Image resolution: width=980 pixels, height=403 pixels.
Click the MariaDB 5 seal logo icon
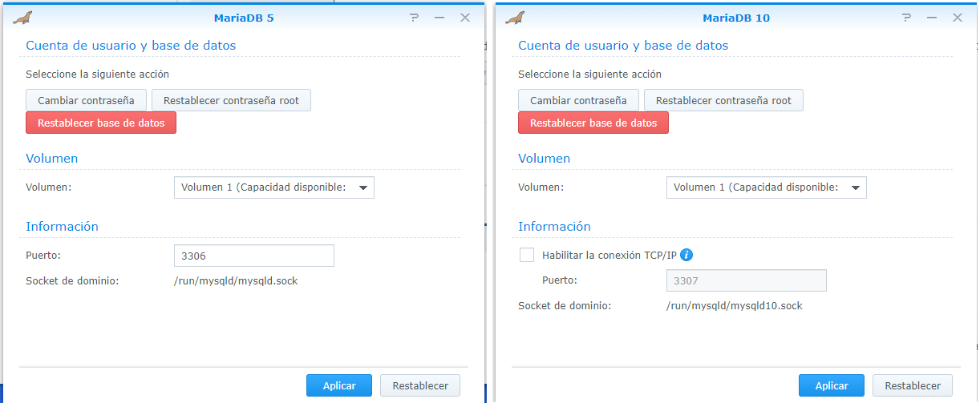(23, 18)
